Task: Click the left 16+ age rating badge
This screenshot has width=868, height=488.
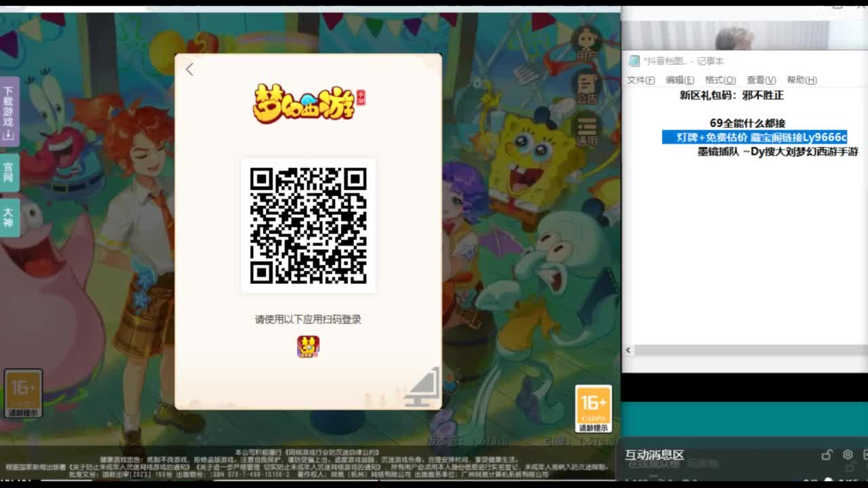Action: click(x=24, y=393)
